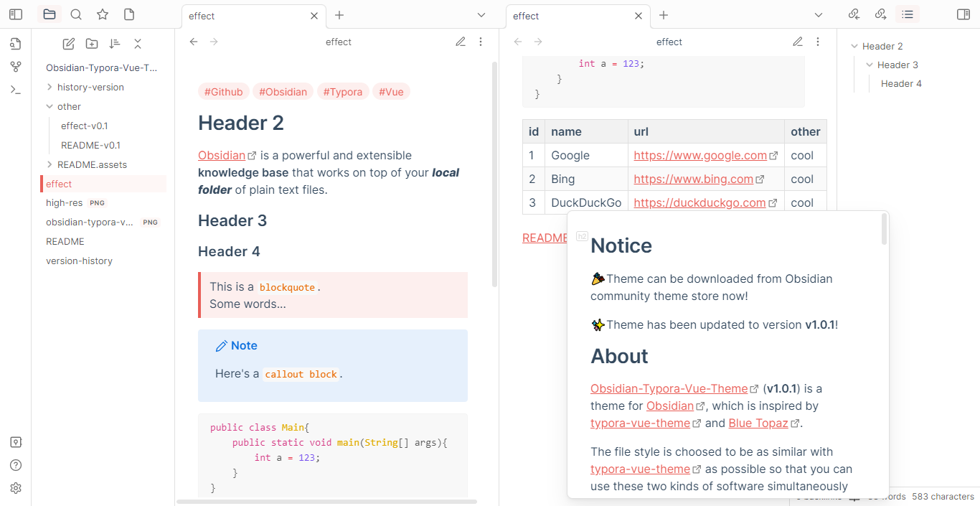Collapse the other folder
The width and height of the screenshot is (980, 506).
(x=50, y=106)
